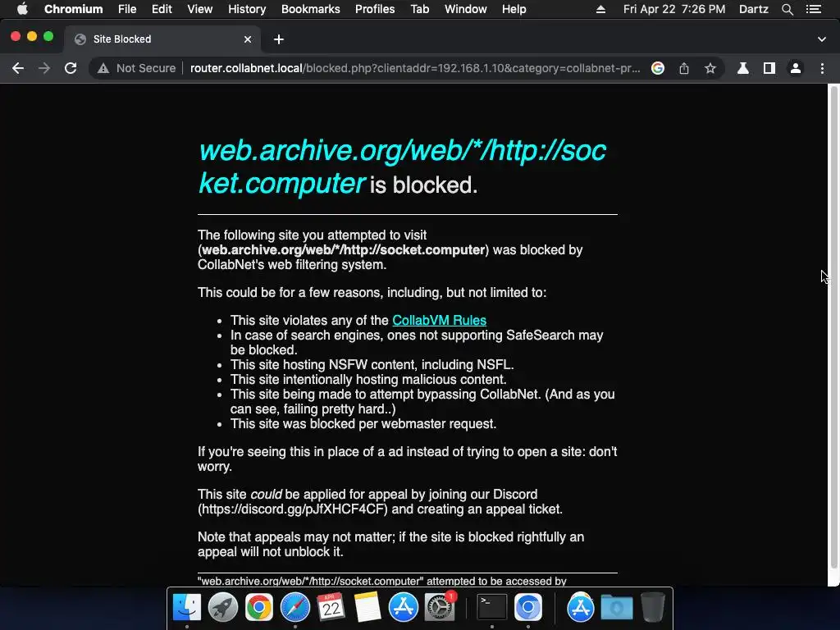This screenshot has height=630, width=840.
Task: Open Notes from the dock
Action: pyautogui.click(x=367, y=607)
